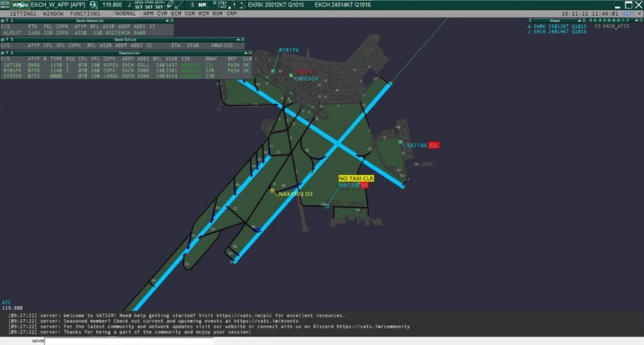Click the red 22L runway tag of SAT186
This screenshot has height=345, width=644.
[x=433, y=145]
